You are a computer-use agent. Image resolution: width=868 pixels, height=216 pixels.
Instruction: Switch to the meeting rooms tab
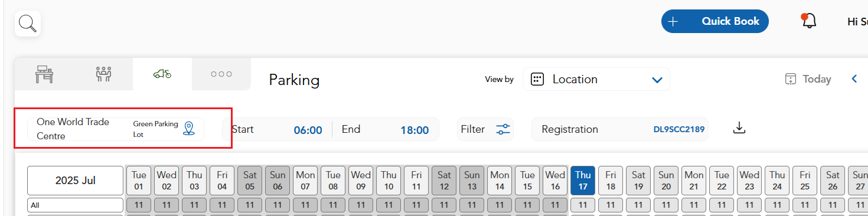[x=103, y=74]
